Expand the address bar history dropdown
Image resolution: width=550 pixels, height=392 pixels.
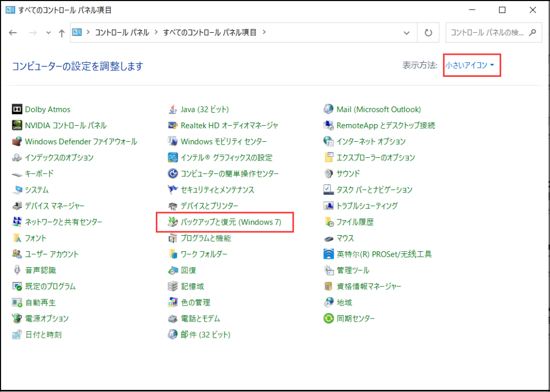point(407,32)
